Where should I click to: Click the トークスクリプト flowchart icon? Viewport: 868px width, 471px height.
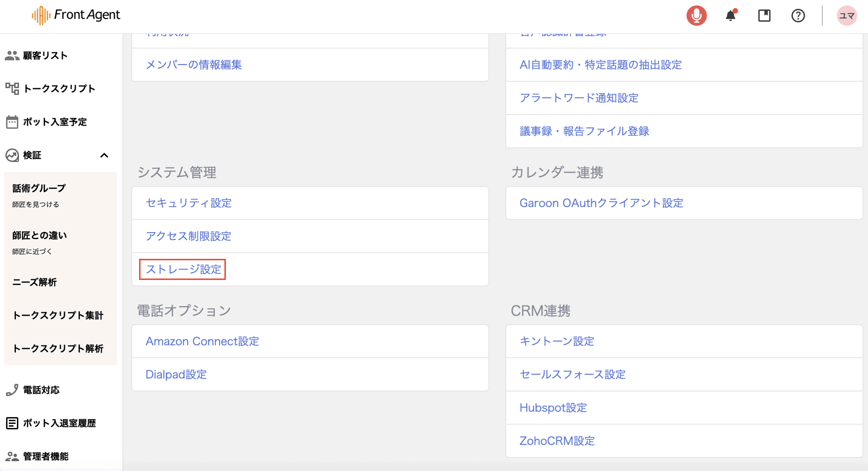tap(12, 89)
